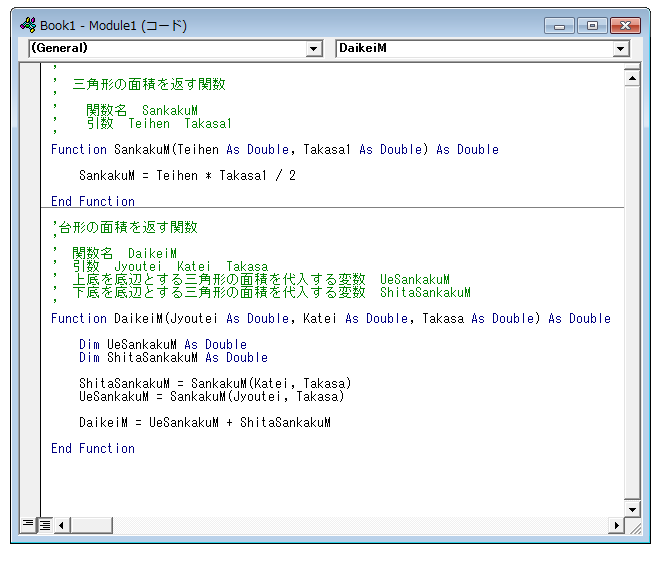Click the vertical scrollbar up arrow
Image resolution: width=668 pixels, height=564 pixels.
[631, 77]
